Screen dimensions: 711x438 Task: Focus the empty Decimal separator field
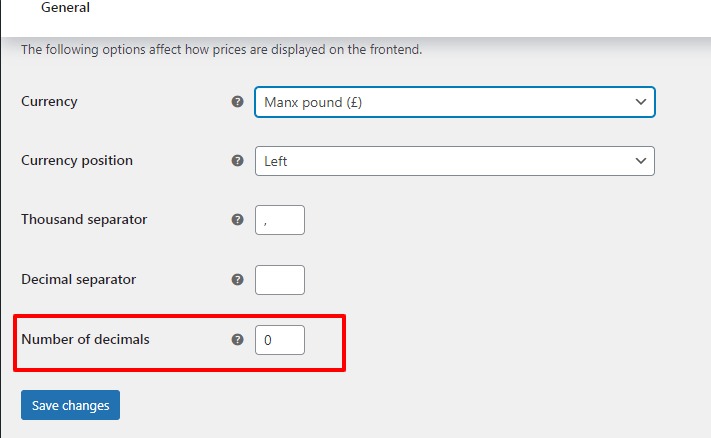click(x=279, y=280)
